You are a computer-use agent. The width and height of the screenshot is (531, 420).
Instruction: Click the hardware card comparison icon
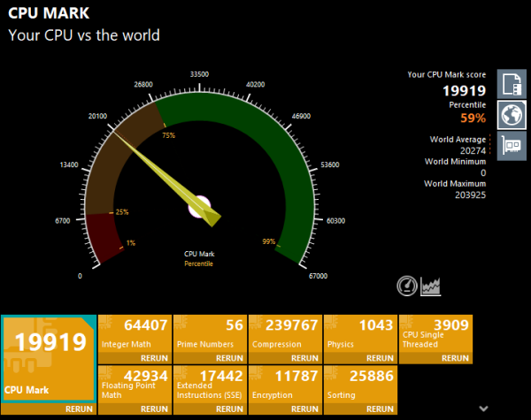click(512, 145)
